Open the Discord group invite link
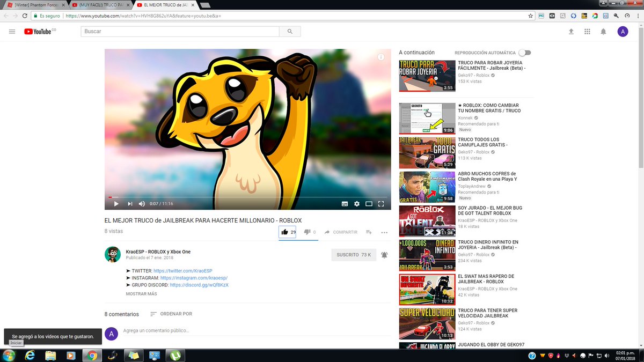 [x=199, y=285]
